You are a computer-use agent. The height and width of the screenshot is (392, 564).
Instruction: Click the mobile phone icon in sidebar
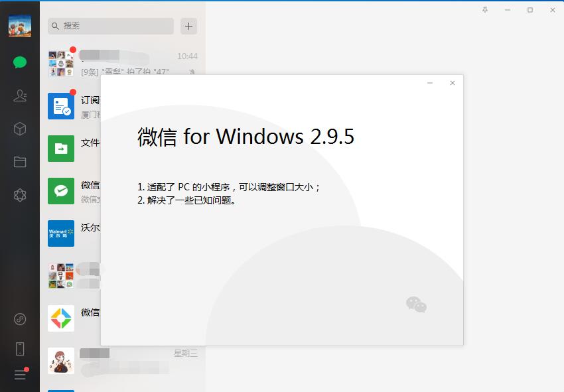click(x=20, y=348)
